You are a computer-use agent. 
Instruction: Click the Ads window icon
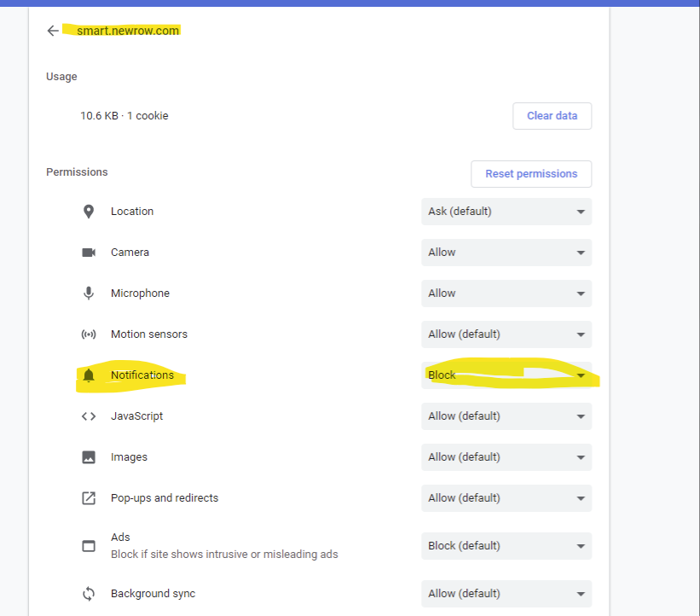tap(89, 546)
